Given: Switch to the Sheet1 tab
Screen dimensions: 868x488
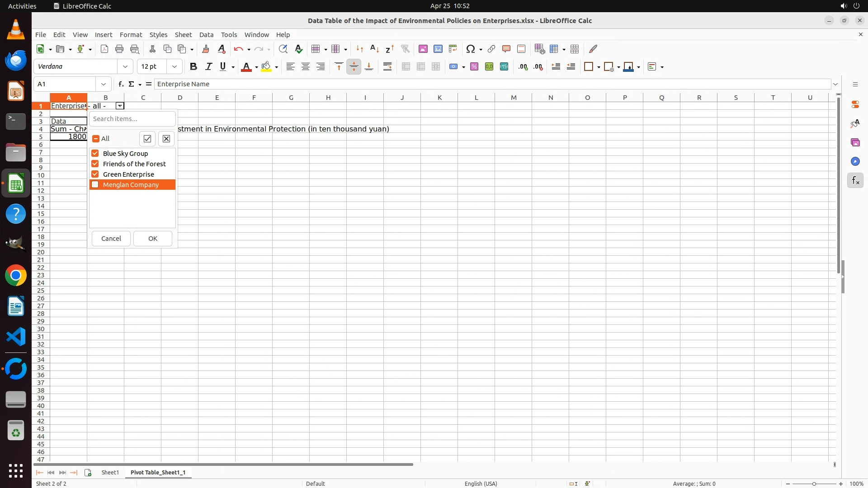Looking at the screenshot, I should click(110, 472).
